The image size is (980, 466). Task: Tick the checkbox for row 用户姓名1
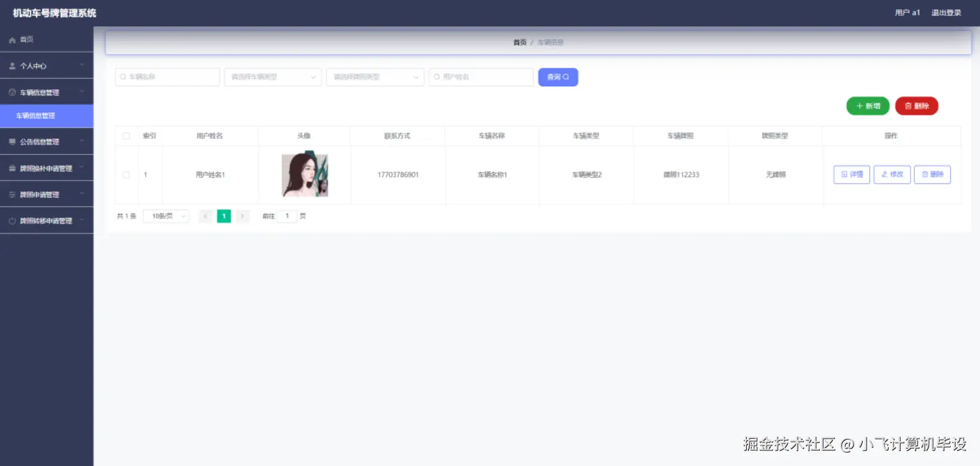[x=127, y=175]
